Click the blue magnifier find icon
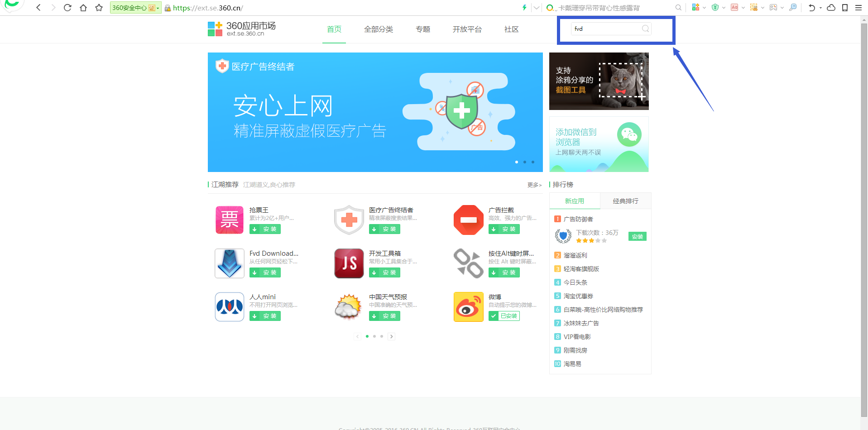 [x=793, y=8]
